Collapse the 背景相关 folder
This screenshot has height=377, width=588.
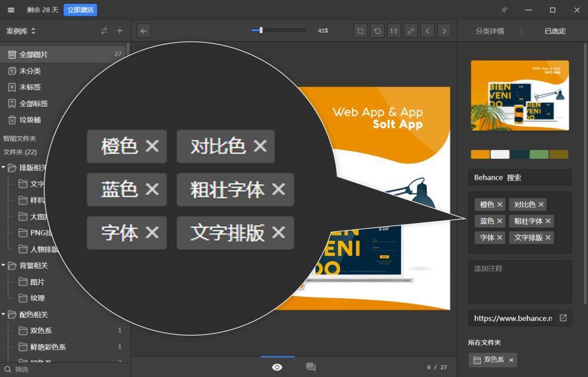[3, 265]
